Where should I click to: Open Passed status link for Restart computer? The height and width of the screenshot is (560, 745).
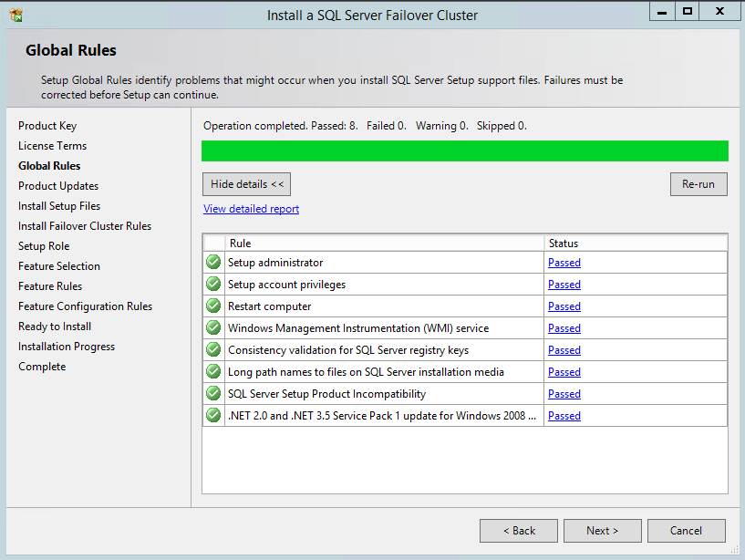pyautogui.click(x=564, y=306)
